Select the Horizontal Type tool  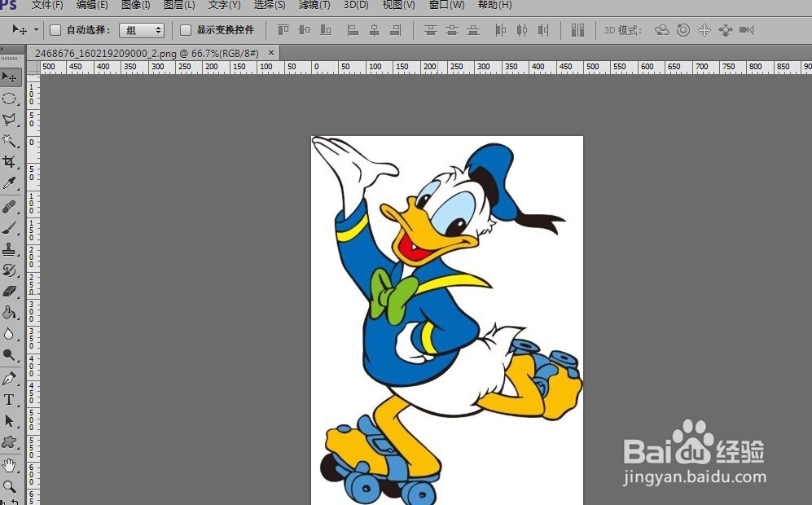click(10, 400)
